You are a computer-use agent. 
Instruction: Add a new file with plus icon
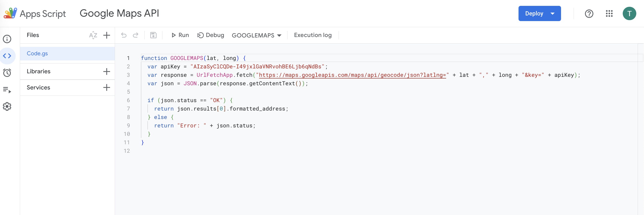pyautogui.click(x=107, y=35)
